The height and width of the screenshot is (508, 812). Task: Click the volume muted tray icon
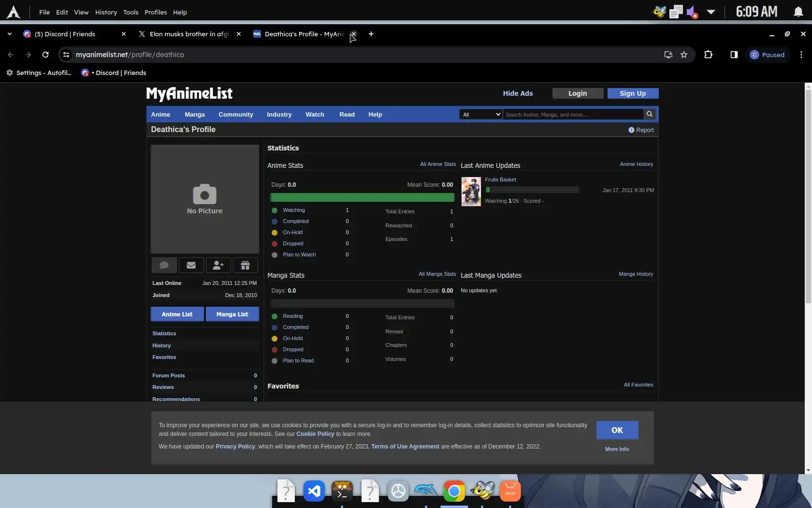tap(692, 12)
